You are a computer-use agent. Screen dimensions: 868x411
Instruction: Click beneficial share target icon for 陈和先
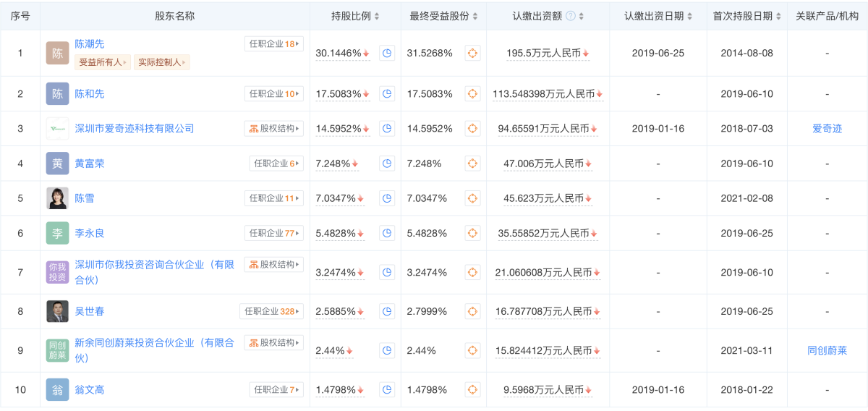472,93
